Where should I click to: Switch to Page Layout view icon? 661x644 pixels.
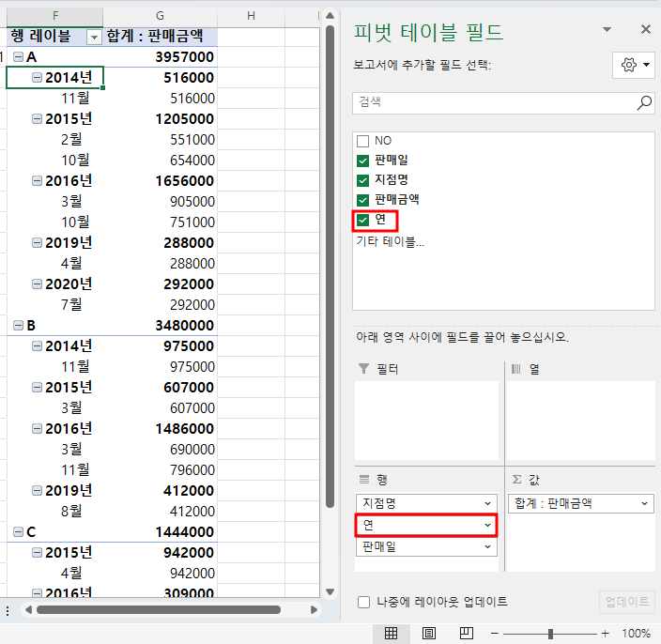pos(429,633)
